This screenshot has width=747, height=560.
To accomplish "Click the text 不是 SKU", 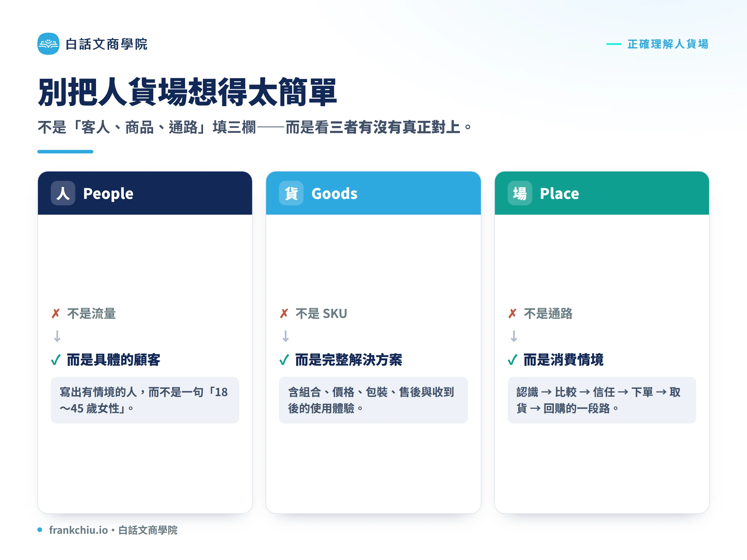I will [321, 314].
